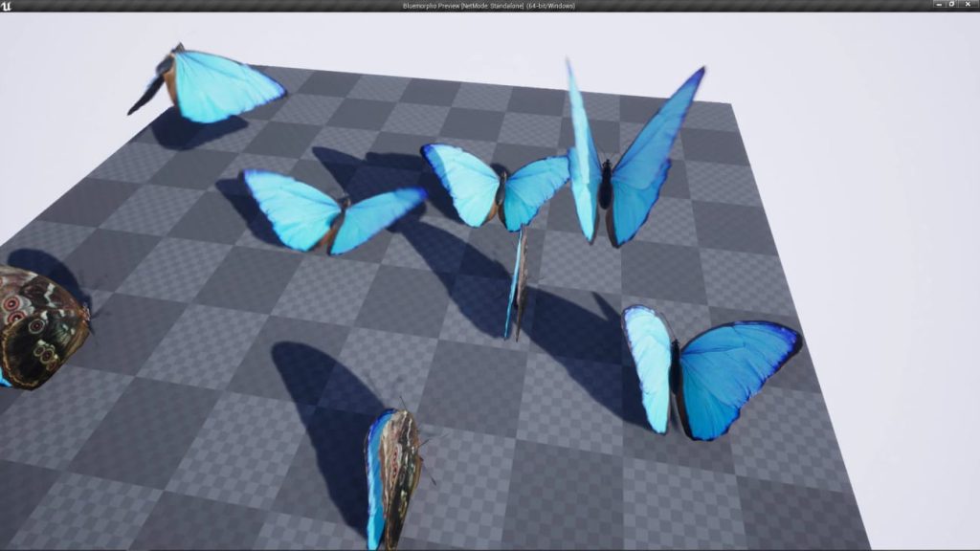Viewport: 980px width, 551px height.
Task: Close the Bluemorpho Preview window
Action: click(x=968, y=5)
